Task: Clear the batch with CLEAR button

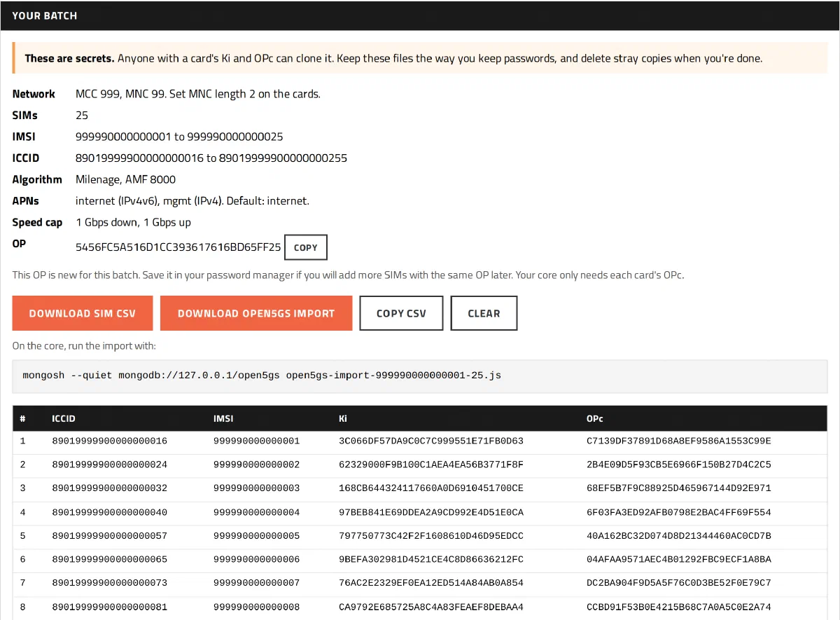Action: (x=484, y=313)
